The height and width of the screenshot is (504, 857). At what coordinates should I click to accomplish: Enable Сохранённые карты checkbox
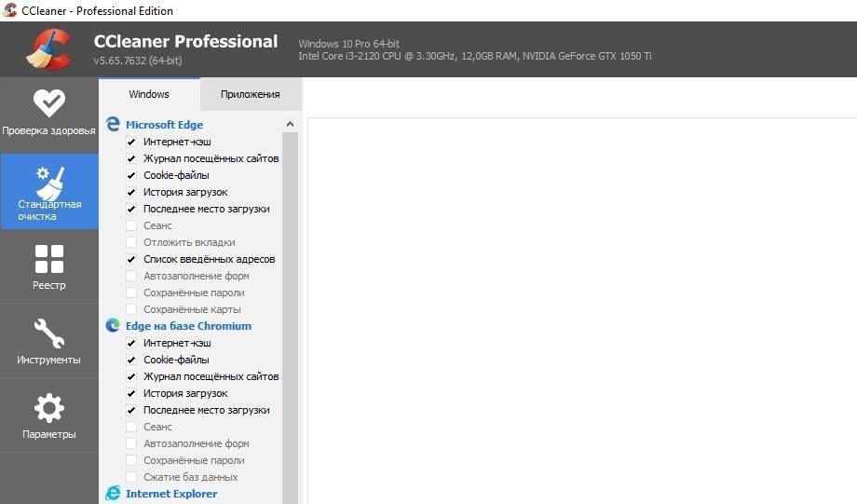[x=131, y=309]
